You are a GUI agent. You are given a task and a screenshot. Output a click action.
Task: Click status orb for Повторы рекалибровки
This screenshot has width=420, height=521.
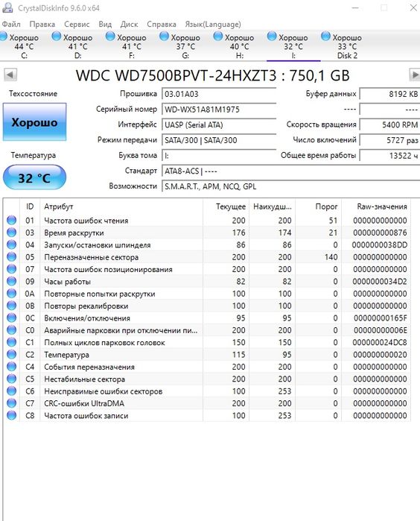coord(12,306)
